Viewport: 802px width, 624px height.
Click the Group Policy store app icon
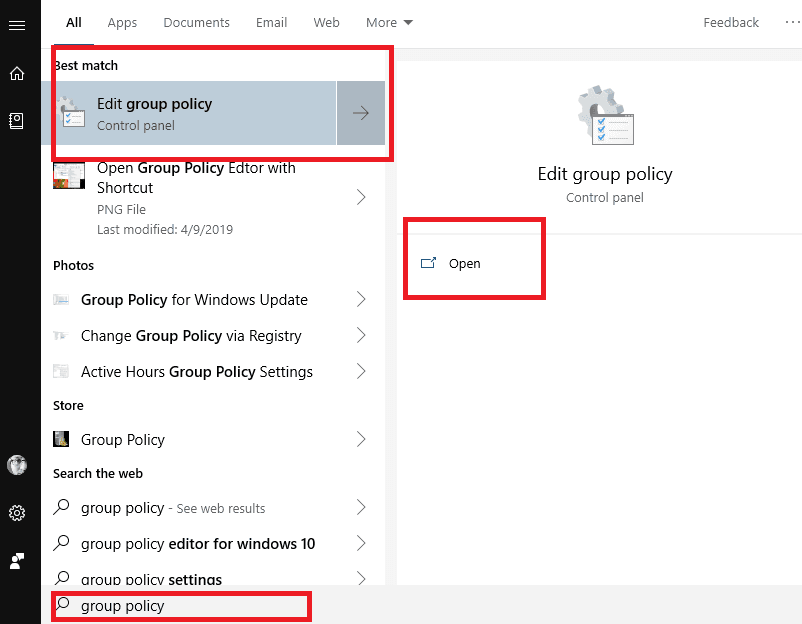[x=61, y=439]
